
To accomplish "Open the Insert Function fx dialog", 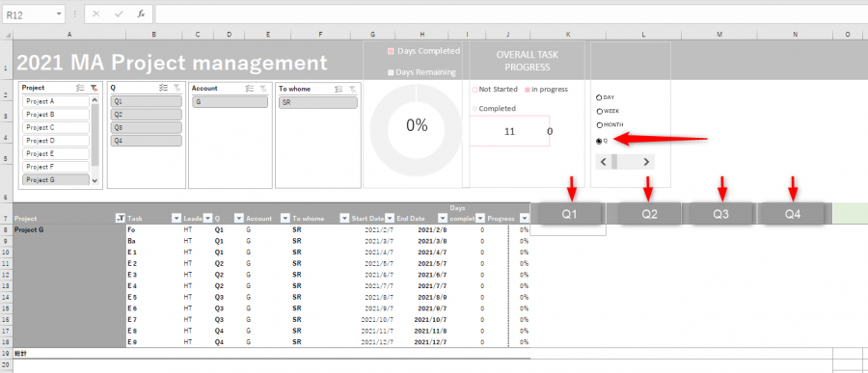I will (141, 14).
